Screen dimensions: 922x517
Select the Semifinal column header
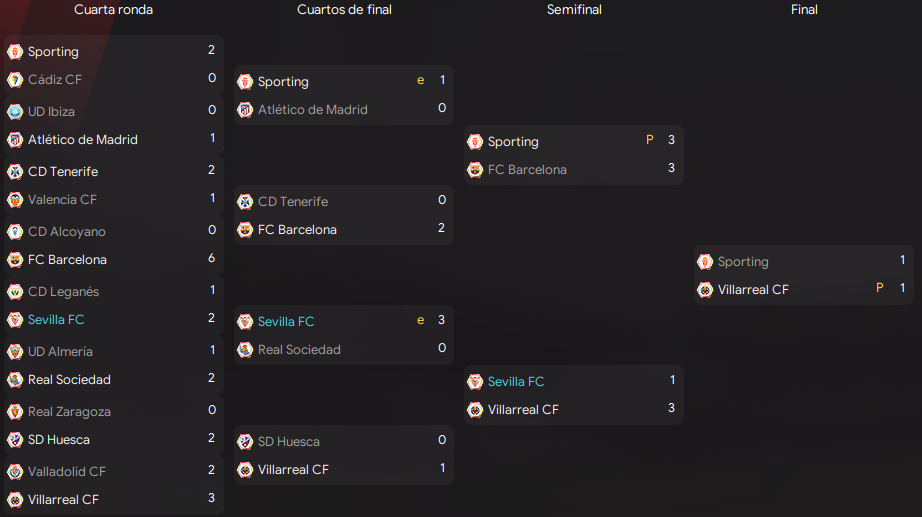tap(574, 9)
